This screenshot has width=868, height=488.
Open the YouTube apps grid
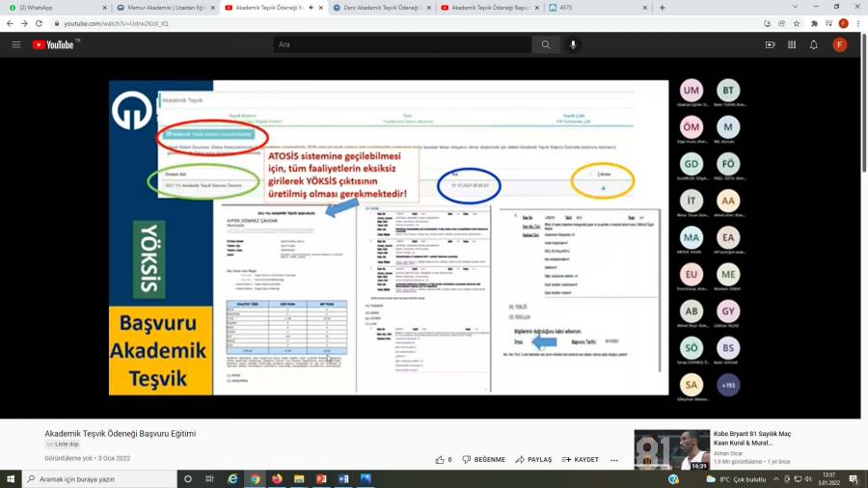(x=792, y=44)
